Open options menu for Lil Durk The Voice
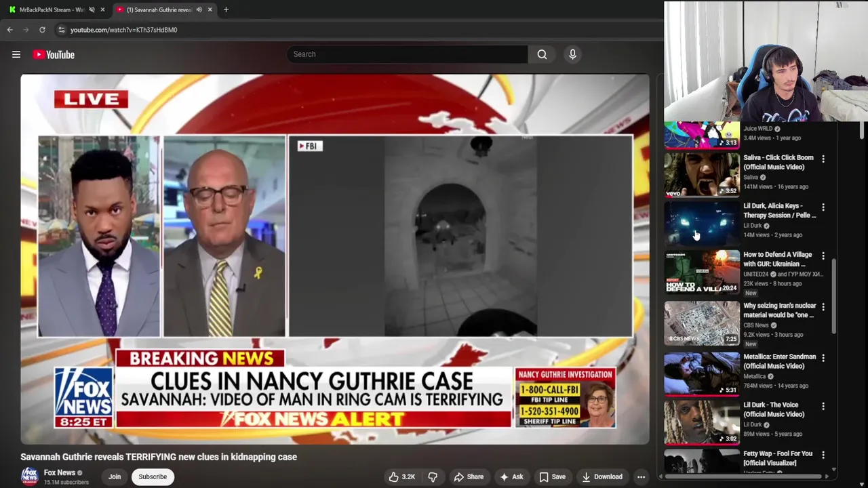 point(823,406)
